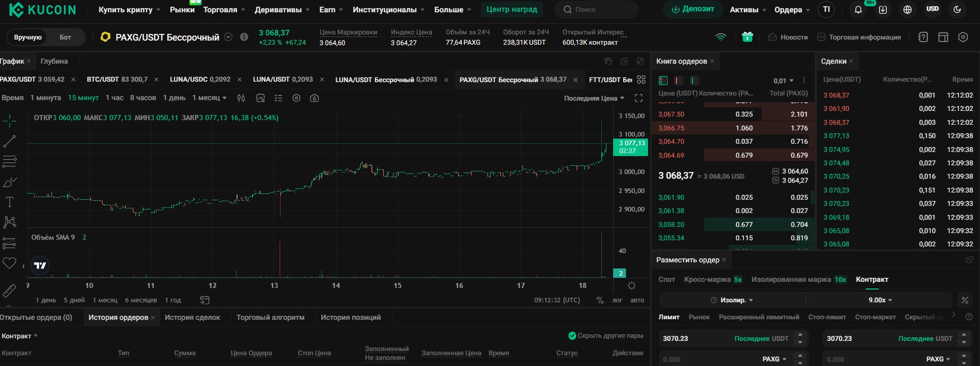Screen dimensions: 980x366
Task: Open the app download icon in header
Action: point(883,10)
